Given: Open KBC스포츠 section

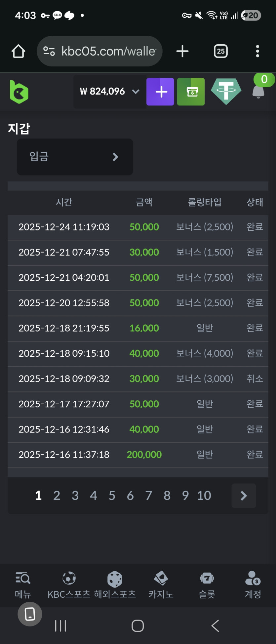Looking at the screenshot, I should coord(69,585).
